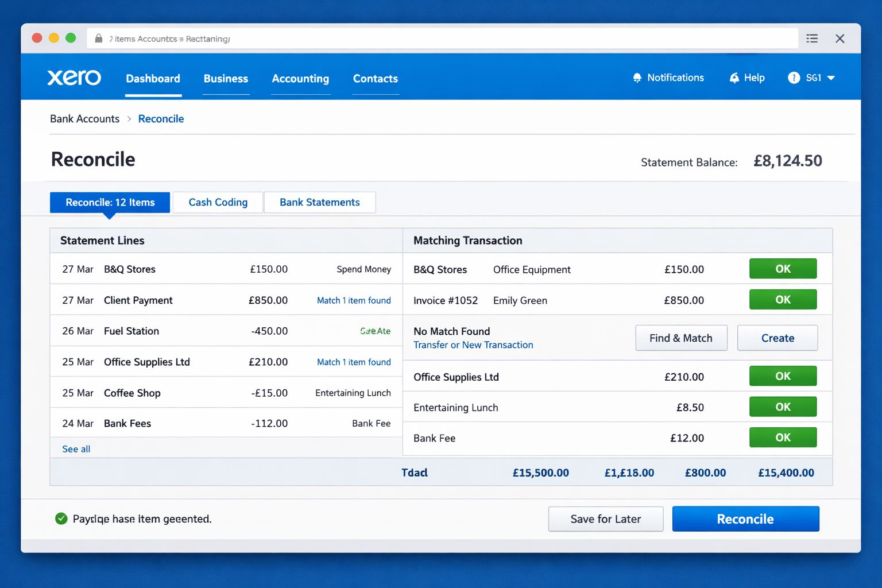
Task: Click Save for Later button
Action: click(x=606, y=519)
